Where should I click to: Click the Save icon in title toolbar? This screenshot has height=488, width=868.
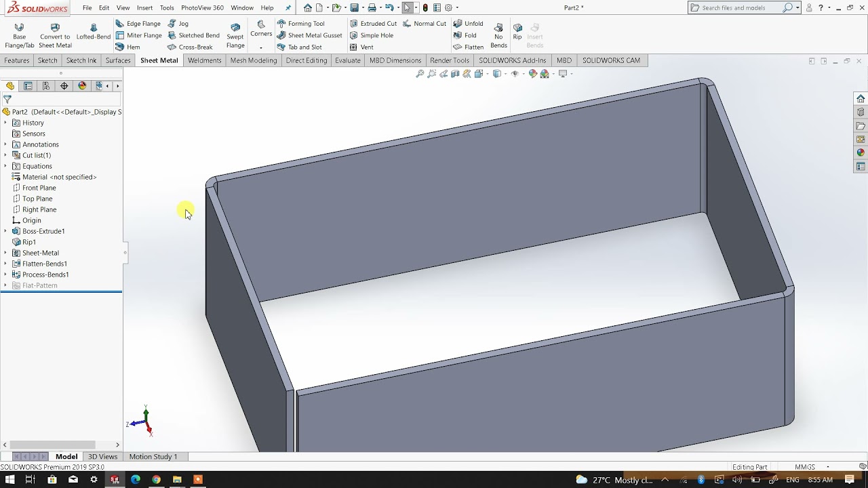(x=354, y=7)
